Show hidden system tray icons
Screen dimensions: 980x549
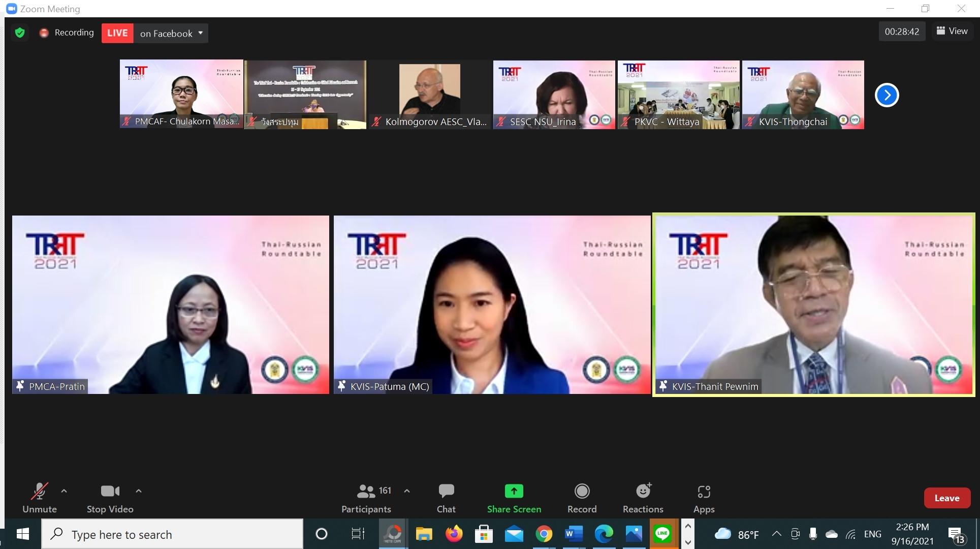point(777,534)
